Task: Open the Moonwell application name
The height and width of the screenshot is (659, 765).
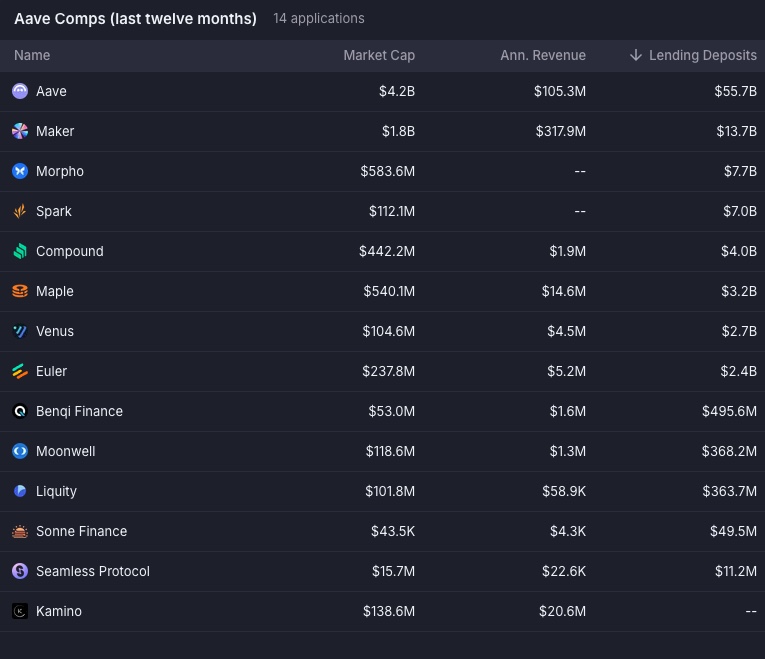Action: point(66,451)
